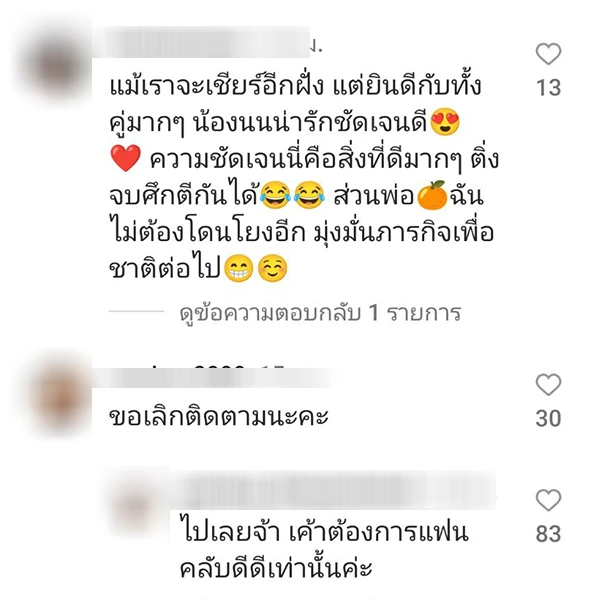The width and height of the screenshot is (599, 600).
Task: Open the 30 likes count
Action: pos(548,418)
